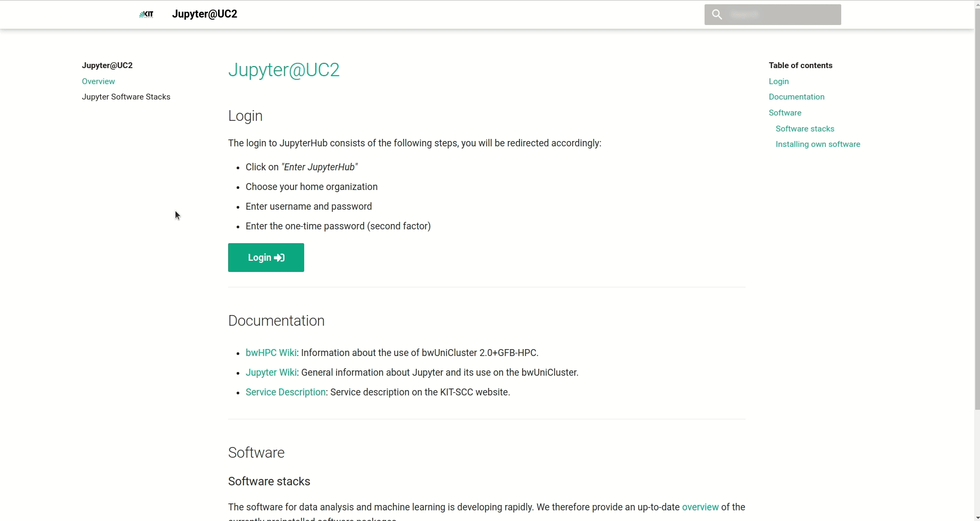980x521 pixels.
Task: Click the Software section heading
Action: tap(256, 453)
